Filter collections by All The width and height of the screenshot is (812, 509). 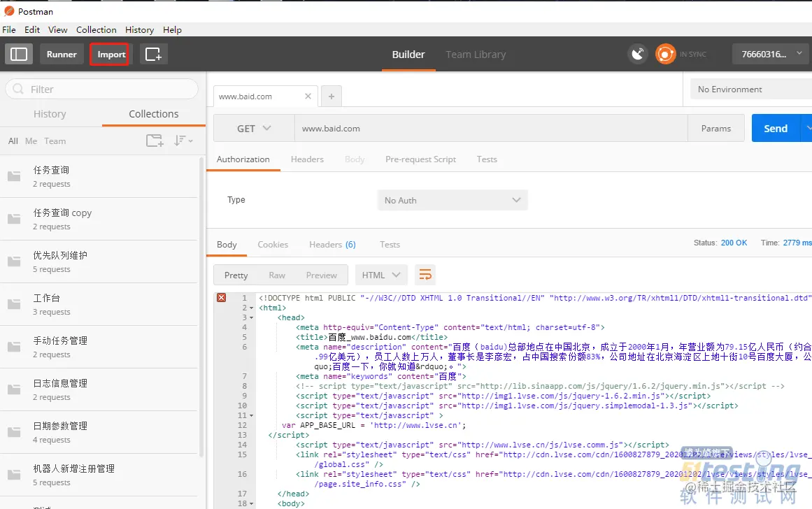pyautogui.click(x=13, y=141)
